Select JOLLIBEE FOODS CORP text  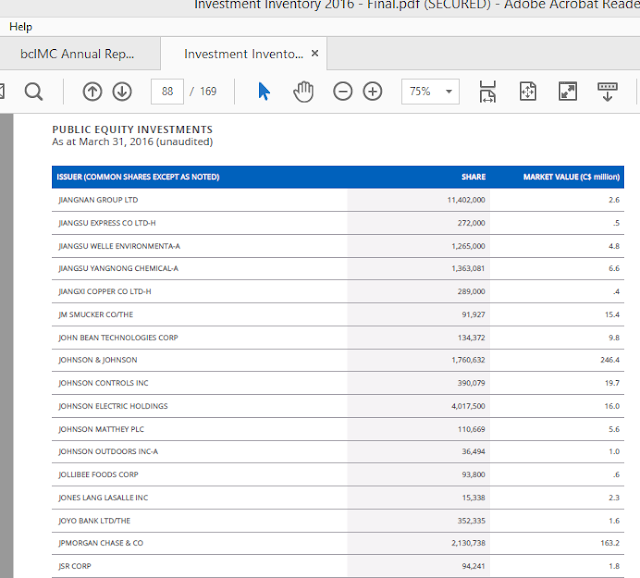(x=98, y=475)
